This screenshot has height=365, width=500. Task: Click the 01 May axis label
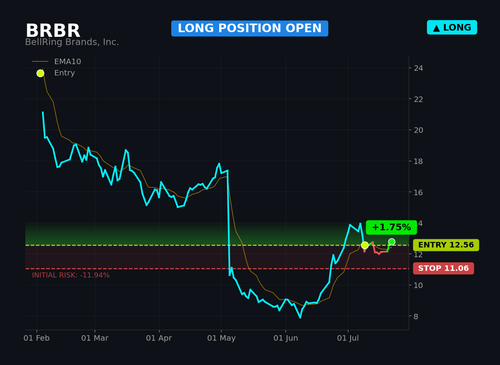pos(221,338)
